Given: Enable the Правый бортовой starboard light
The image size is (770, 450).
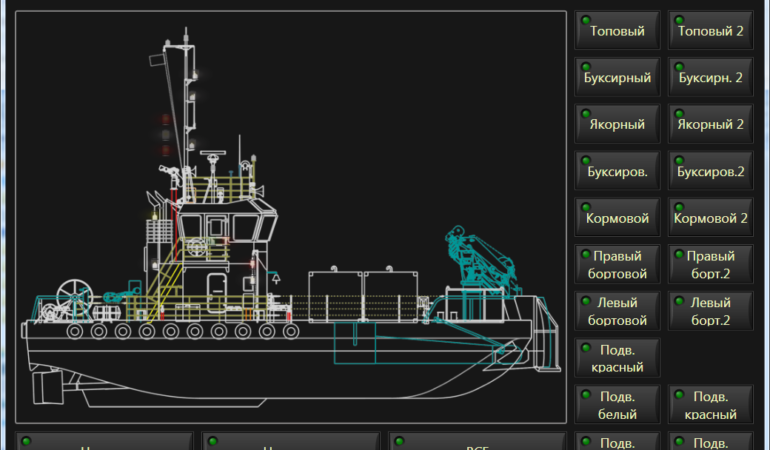Looking at the screenshot, I should click(617, 265).
